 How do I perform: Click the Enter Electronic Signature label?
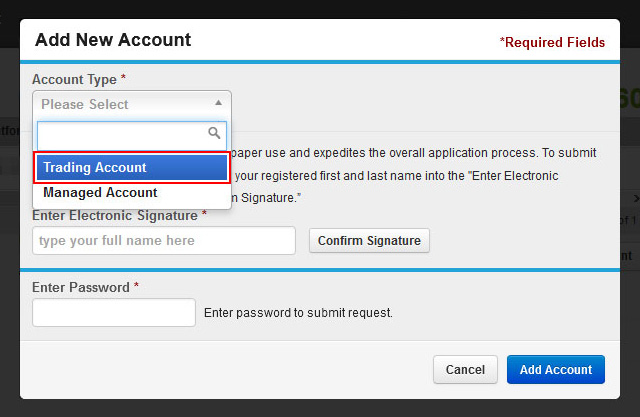point(119,215)
